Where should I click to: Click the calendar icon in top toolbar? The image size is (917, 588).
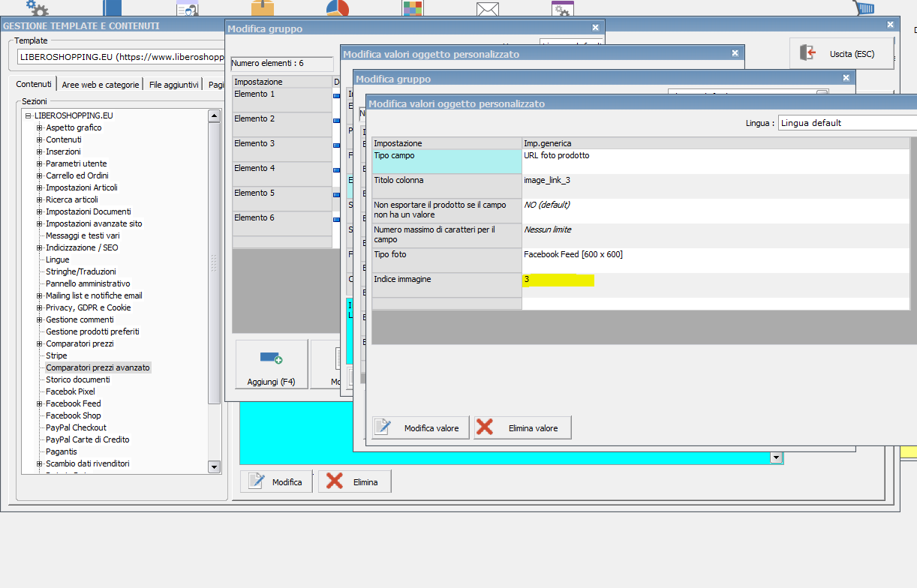tap(563, 9)
